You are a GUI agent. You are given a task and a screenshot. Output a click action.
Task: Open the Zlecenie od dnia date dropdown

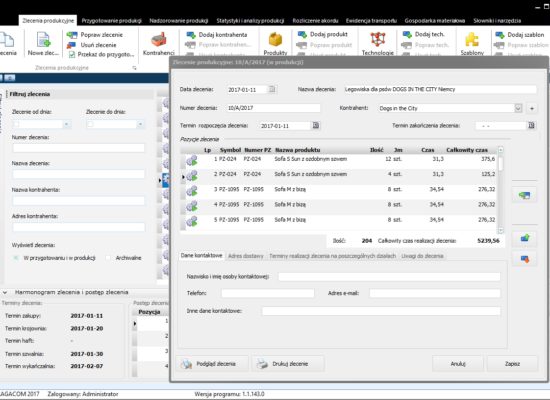(x=66, y=124)
